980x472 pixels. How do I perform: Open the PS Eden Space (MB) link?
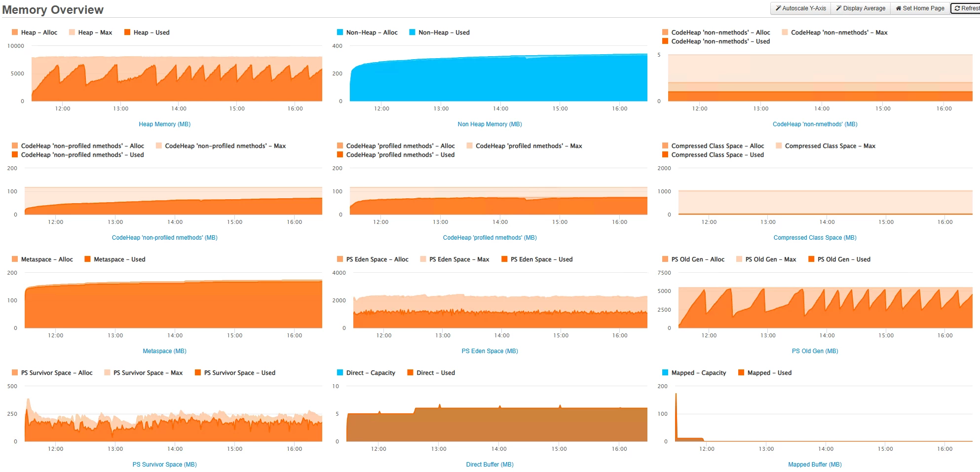[x=490, y=351]
